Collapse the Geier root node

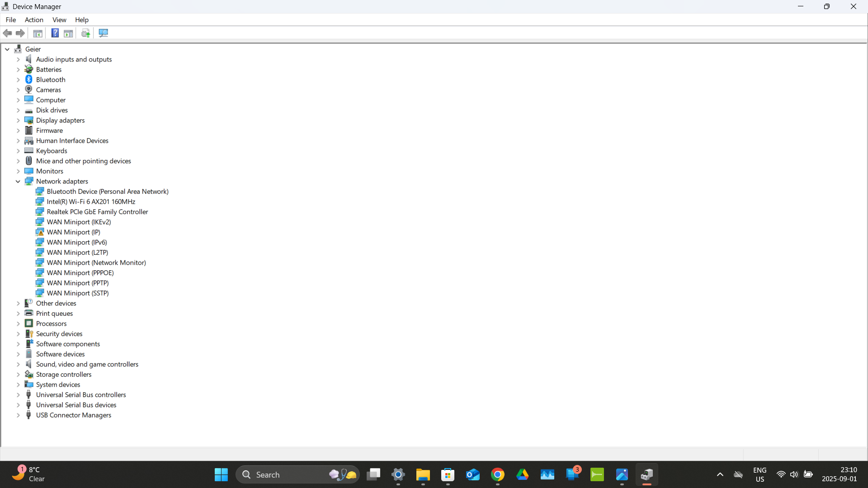coord(7,49)
